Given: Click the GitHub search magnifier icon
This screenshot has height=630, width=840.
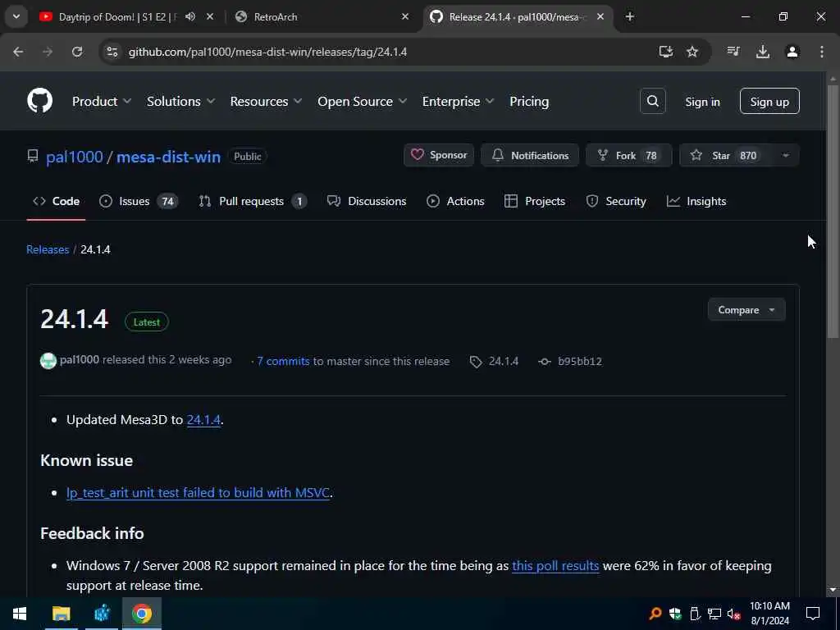Looking at the screenshot, I should point(652,101).
